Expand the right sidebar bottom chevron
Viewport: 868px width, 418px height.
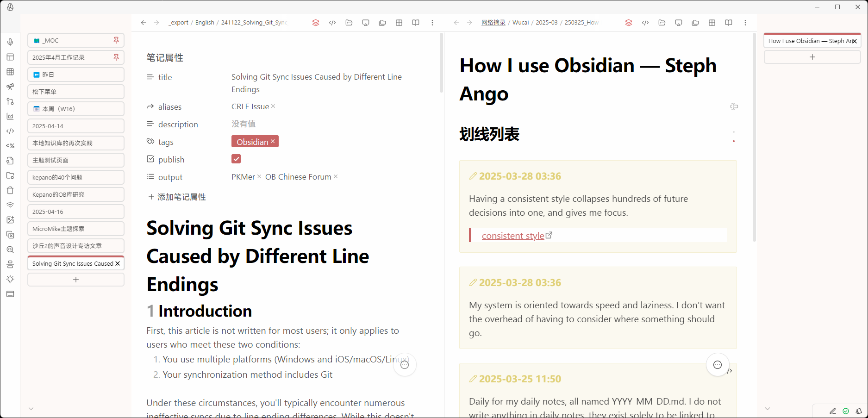click(x=768, y=409)
